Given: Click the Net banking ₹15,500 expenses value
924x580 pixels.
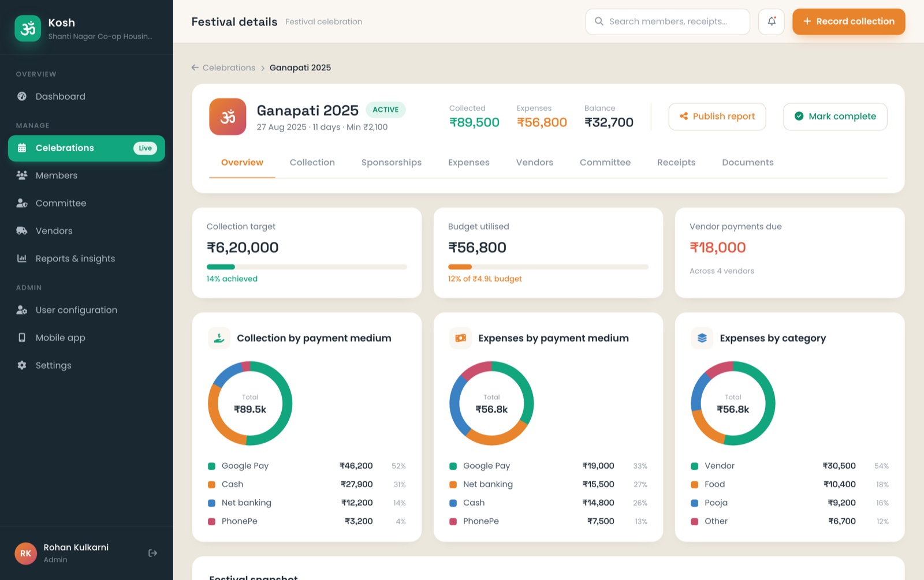Looking at the screenshot, I should 598,484.
